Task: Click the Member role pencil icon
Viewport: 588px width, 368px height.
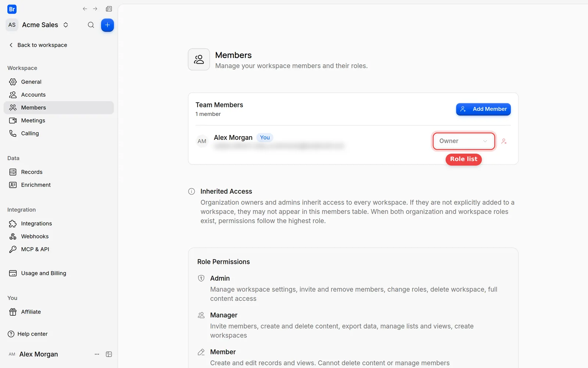Action: point(201,352)
